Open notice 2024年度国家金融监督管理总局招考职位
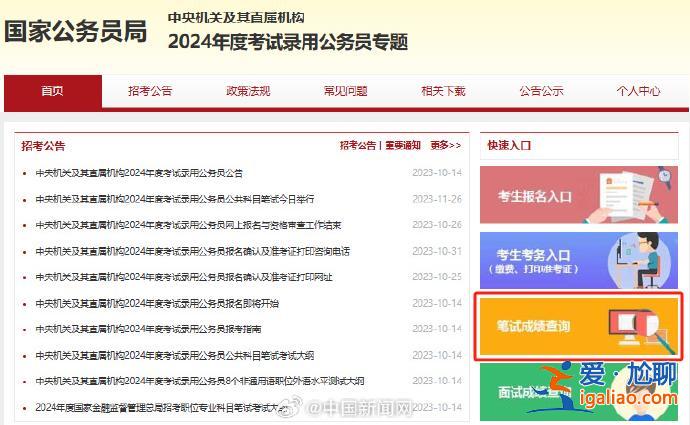This screenshot has width=690, height=425. pos(162,407)
